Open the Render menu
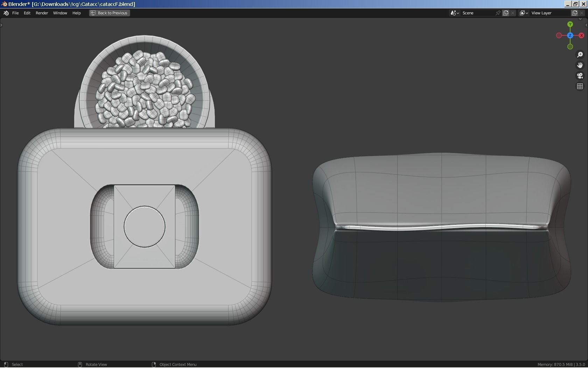The width and height of the screenshot is (588, 368). 42,13
